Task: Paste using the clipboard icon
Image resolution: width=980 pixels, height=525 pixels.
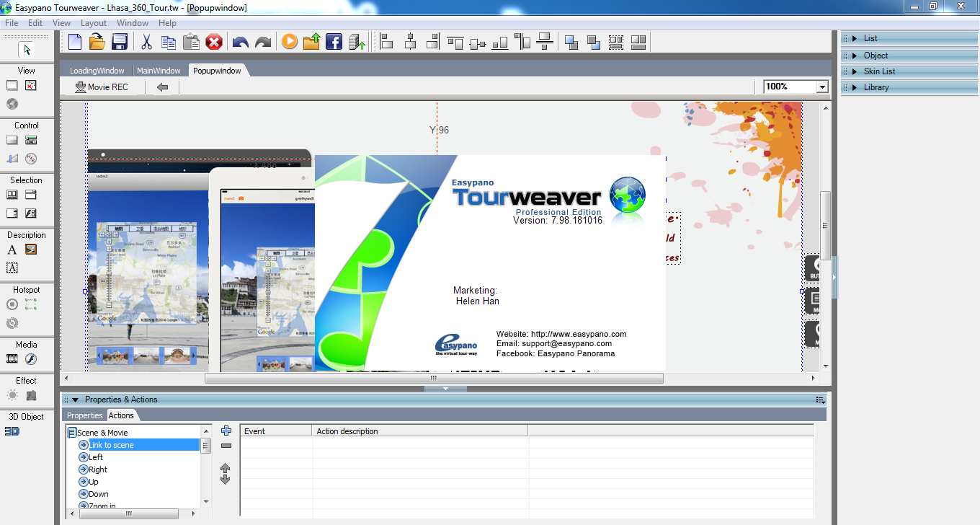Action: coord(191,42)
